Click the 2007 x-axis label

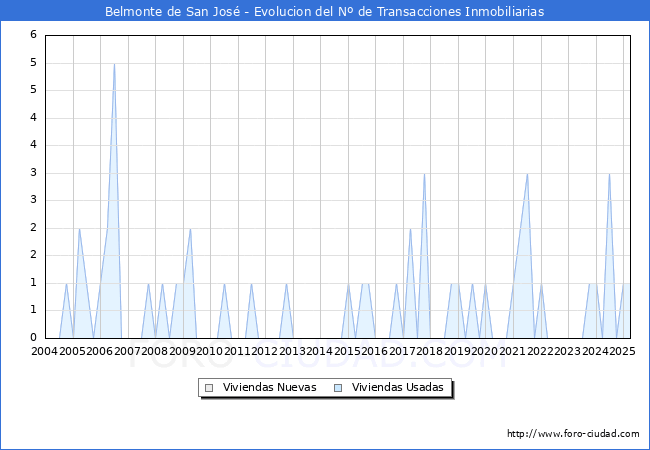click(x=127, y=351)
